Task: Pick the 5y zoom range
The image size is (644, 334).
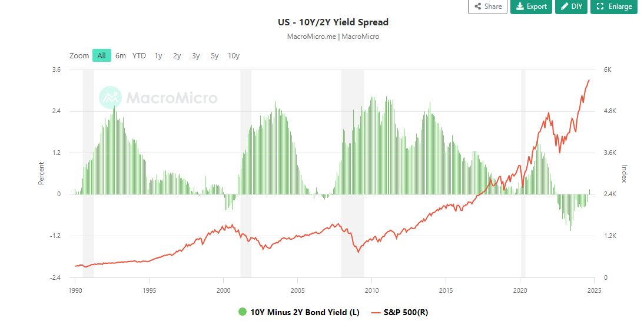Action: point(214,55)
